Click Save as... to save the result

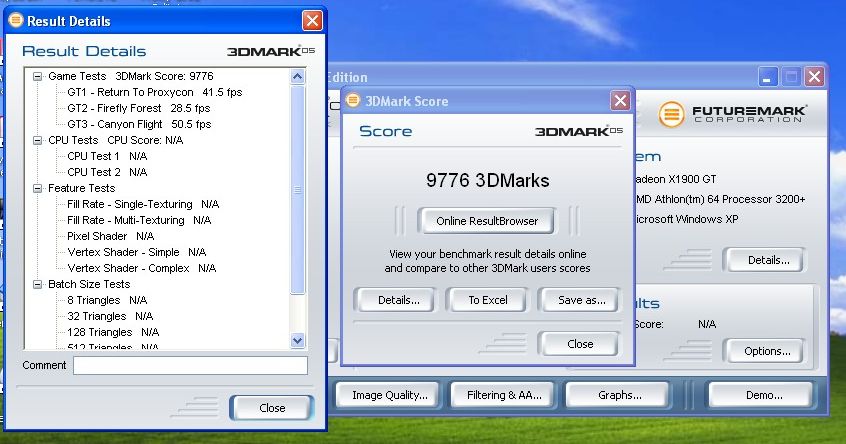click(582, 300)
